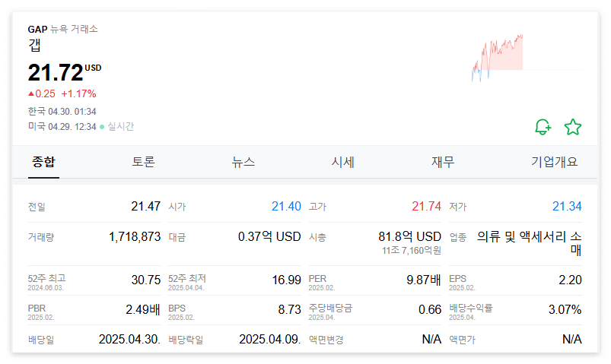Click the 11조 7,160억원 market cap text
This screenshot has height=364, width=611.
click(412, 250)
